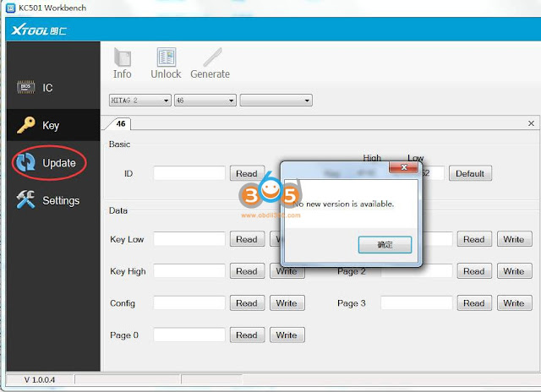Click the XTOOL logo in header

pyautogui.click(x=39, y=30)
